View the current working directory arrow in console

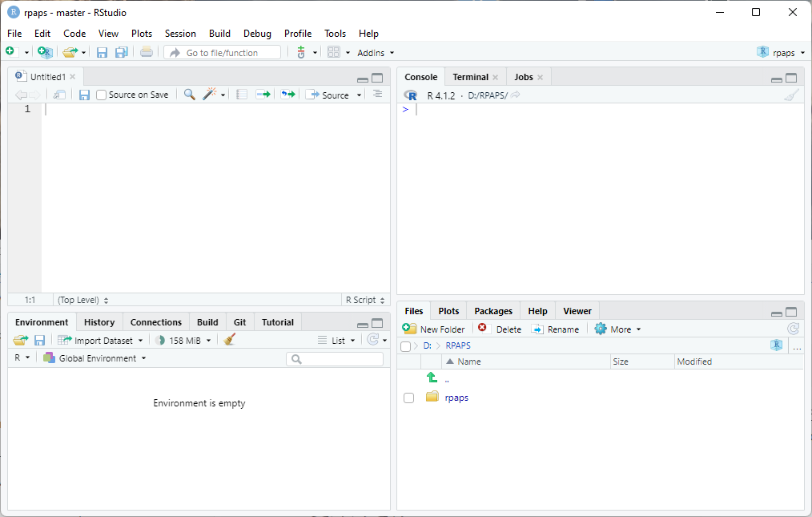coord(515,95)
